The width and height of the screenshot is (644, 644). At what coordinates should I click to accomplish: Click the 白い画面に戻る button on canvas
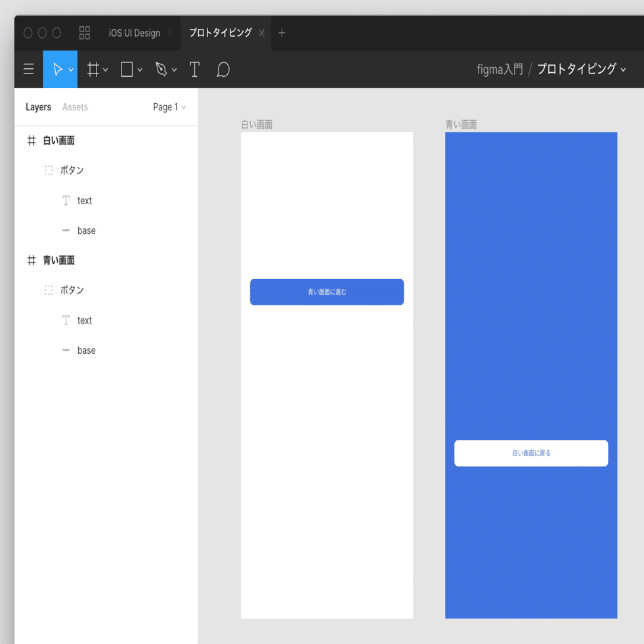531,453
